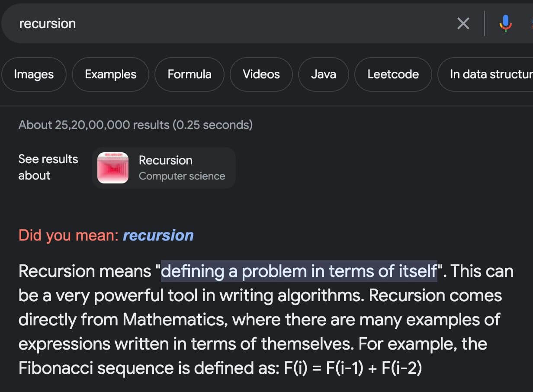Open the pink Recursion thumbnail image

click(113, 168)
